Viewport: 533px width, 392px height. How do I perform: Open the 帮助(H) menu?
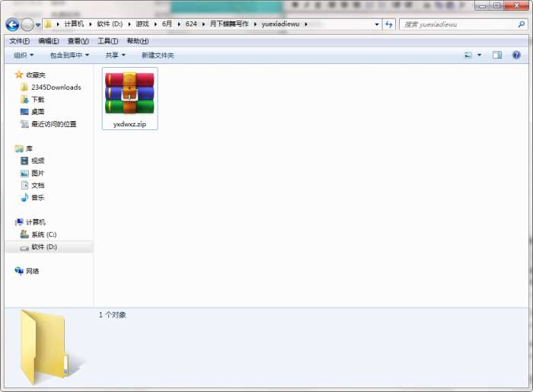[138, 41]
